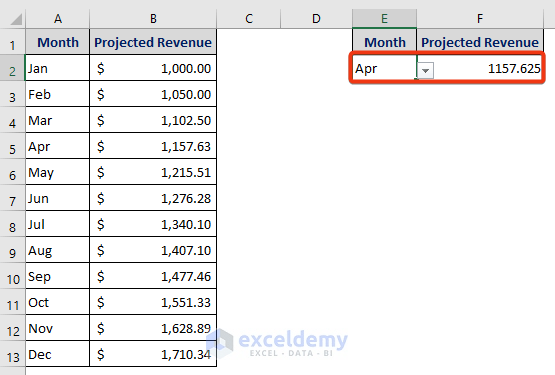The width and height of the screenshot is (555, 375).
Task: Select the Select All corner triangle
Action: [x=16, y=19]
